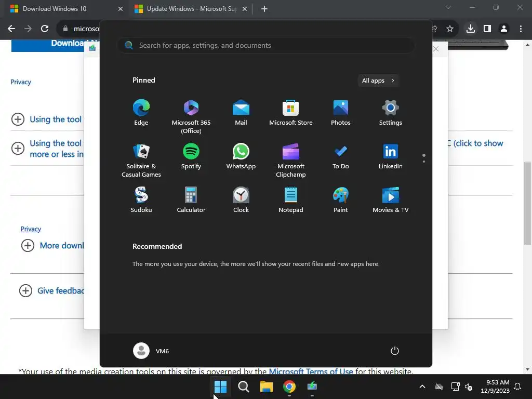Screen dimensions: 532x399
Task: Launch WhatsApp from Start menu
Action: tap(241, 156)
